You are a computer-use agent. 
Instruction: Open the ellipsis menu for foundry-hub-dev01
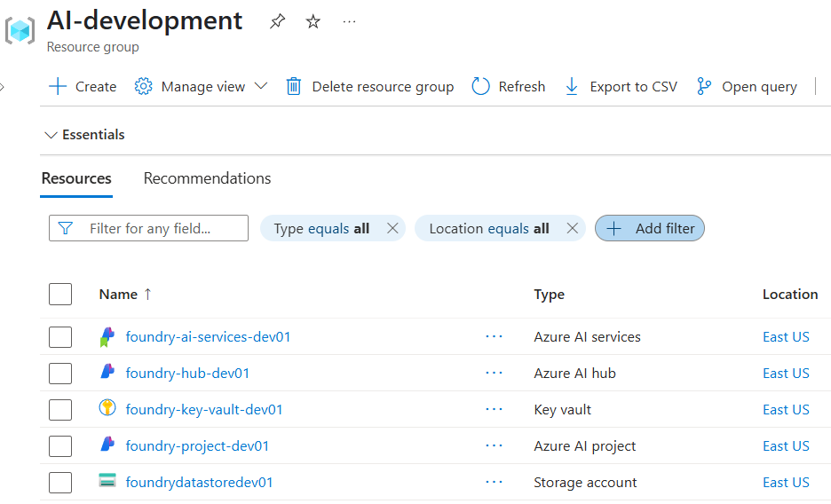tap(494, 374)
